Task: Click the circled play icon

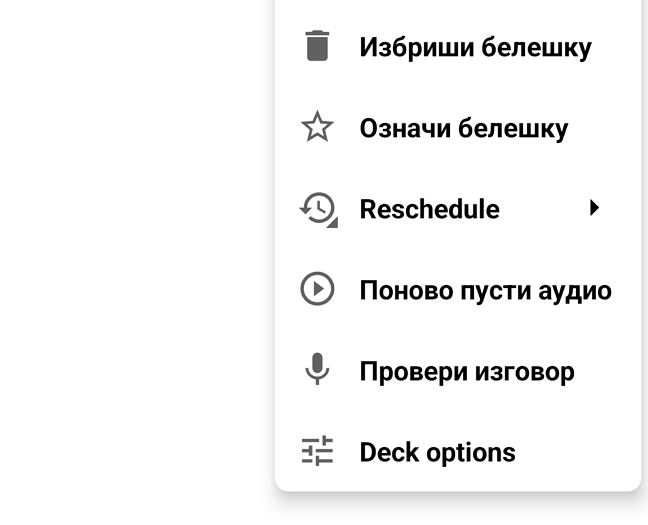Action: [317, 290]
